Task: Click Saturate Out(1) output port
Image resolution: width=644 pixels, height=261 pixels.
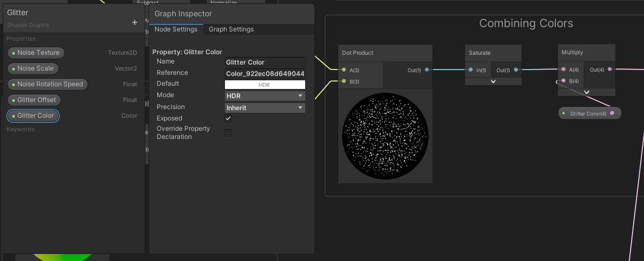Action: click(516, 70)
